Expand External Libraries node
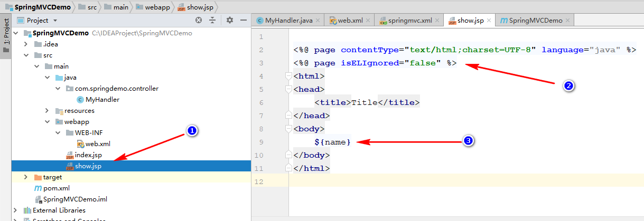This screenshot has width=644, height=221. 15,210
